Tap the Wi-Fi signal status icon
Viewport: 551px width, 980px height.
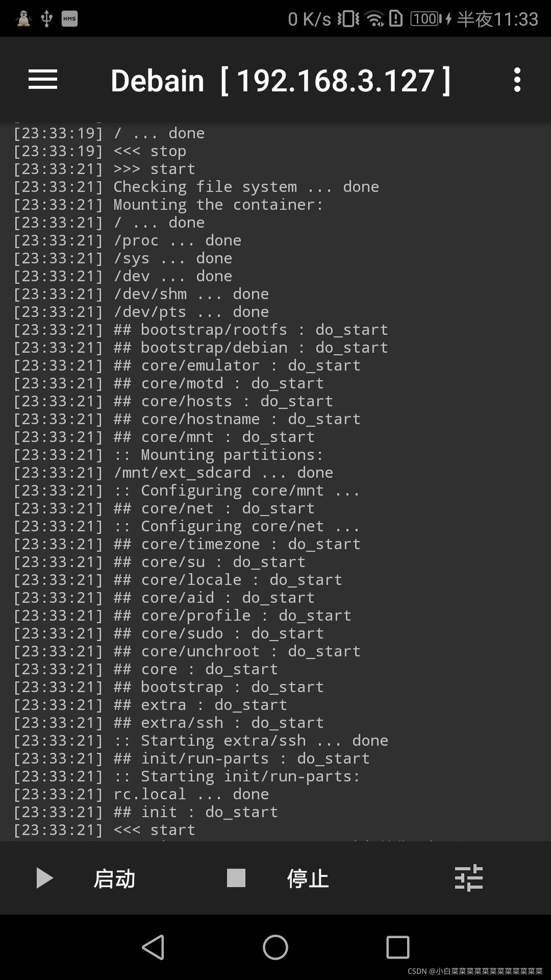pyautogui.click(x=375, y=19)
